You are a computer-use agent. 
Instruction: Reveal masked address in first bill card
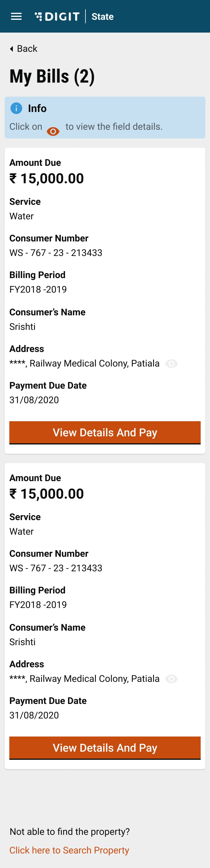click(171, 364)
